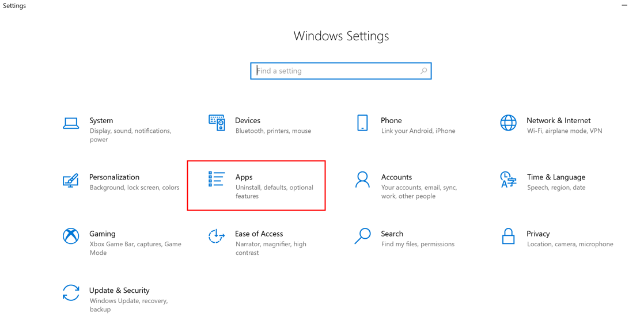
Task: Focus the 'Find a setting' search field
Action: pos(334,71)
